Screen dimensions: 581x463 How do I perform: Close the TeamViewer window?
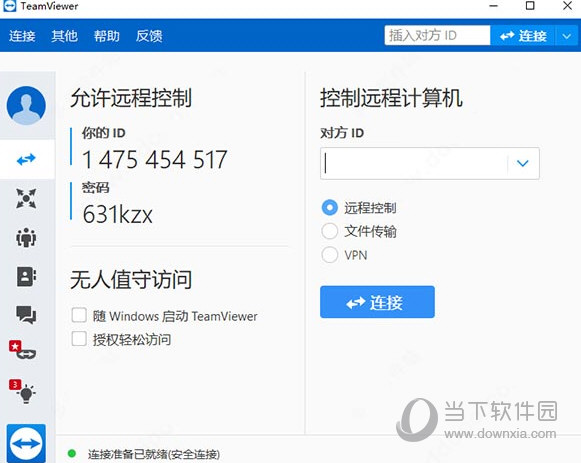[x=567, y=6]
